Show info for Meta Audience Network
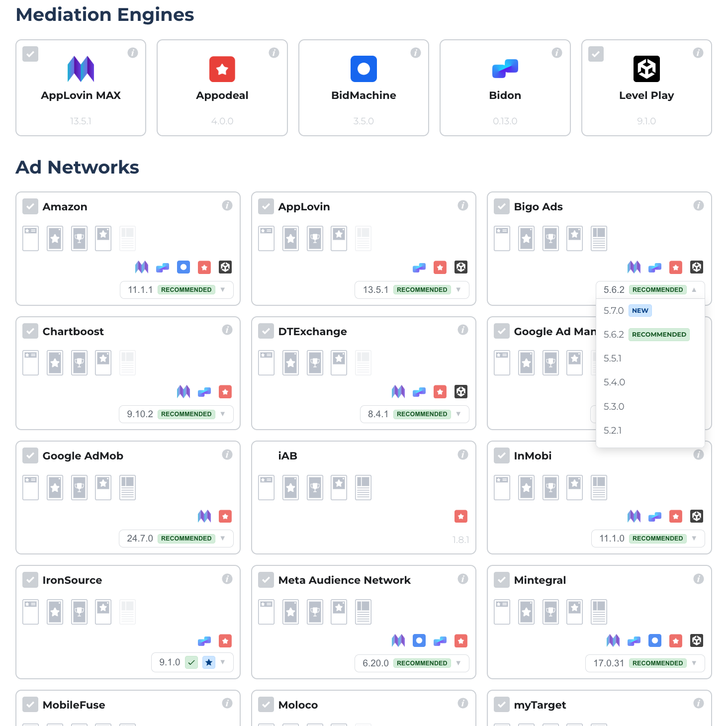 click(x=463, y=579)
